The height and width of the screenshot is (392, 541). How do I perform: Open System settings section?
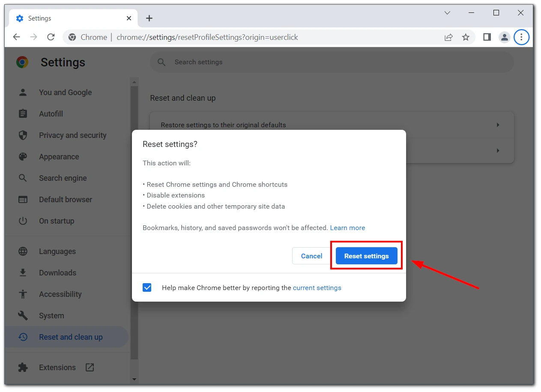51,316
